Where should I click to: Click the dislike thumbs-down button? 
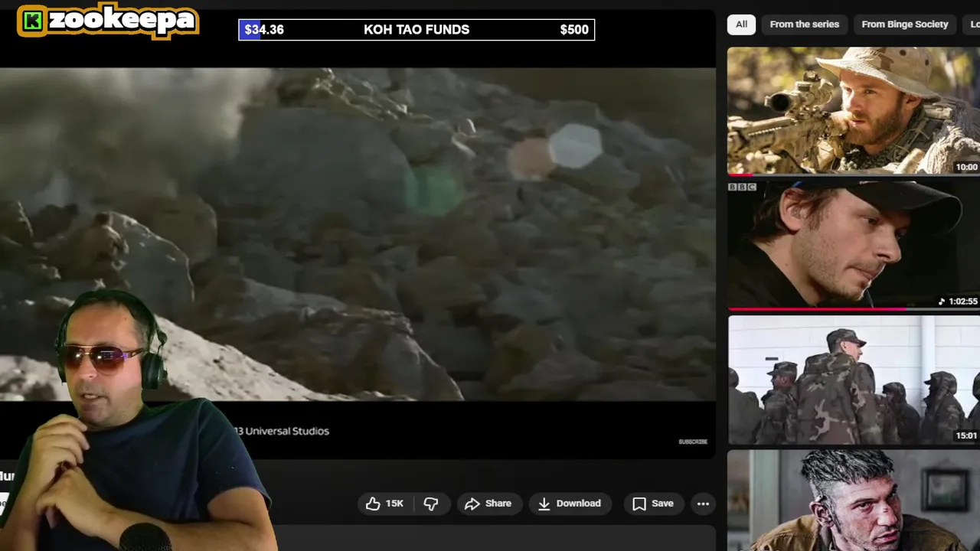point(431,504)
